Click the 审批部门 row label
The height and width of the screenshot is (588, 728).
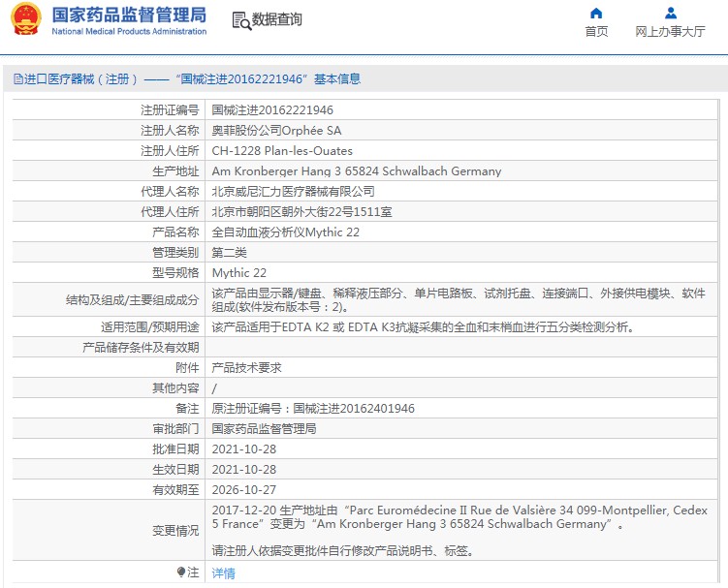pos(175,429)
